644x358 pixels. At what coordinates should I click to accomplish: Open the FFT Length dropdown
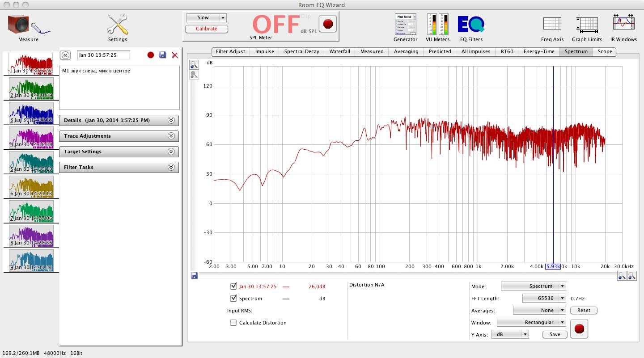pos(544,298)
